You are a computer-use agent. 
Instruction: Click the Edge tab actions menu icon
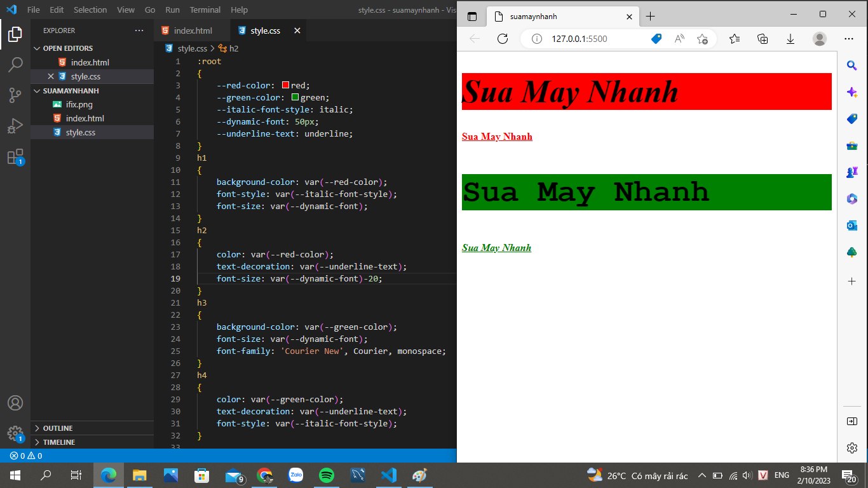coord(471,17)
